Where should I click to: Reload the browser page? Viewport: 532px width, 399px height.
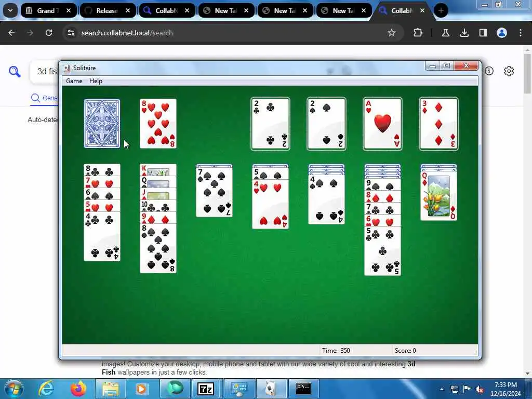pos(49,33)
